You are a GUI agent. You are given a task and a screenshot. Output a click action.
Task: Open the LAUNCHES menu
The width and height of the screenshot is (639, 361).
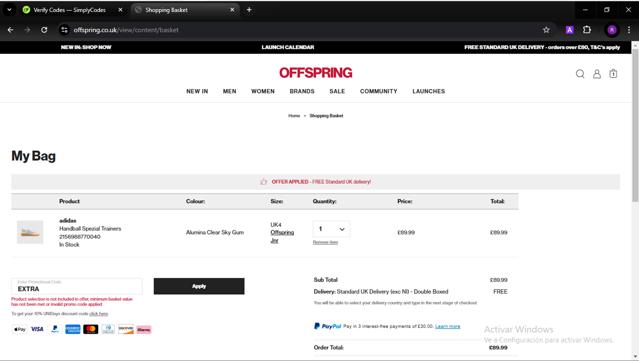point(429,91)
